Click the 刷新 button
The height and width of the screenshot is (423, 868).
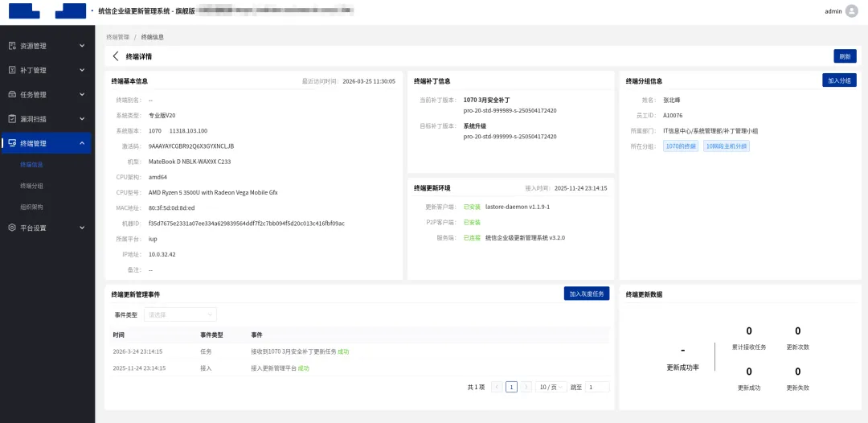[845, 56]
